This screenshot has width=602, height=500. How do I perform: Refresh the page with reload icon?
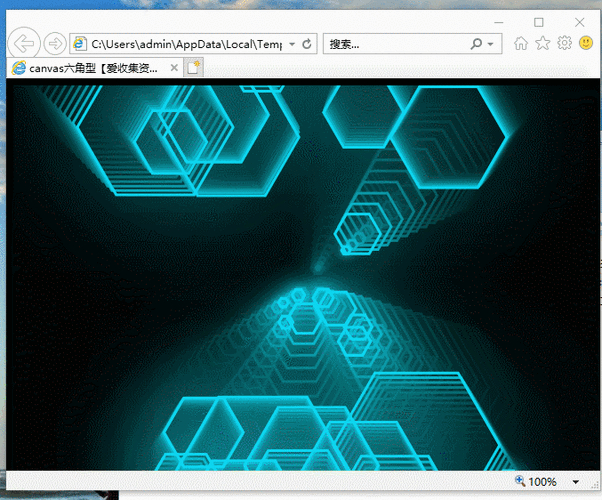(x=306, y=44)
